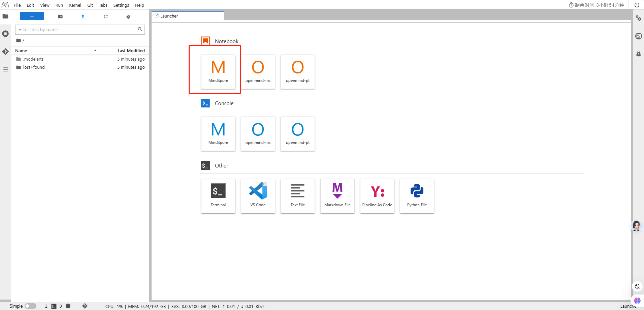Open the Help menu
The width and height of the screenshot is (644, 310).
point(139,5)
